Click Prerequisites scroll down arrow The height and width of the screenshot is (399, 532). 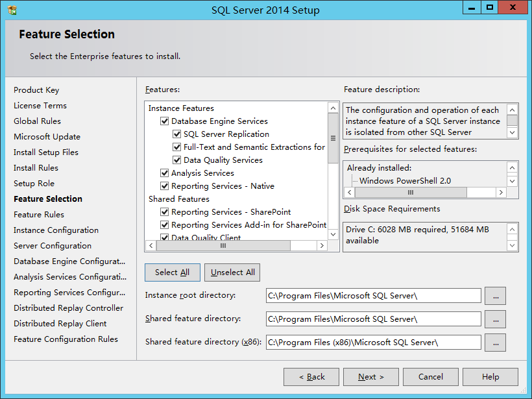(x=512, y=181)
